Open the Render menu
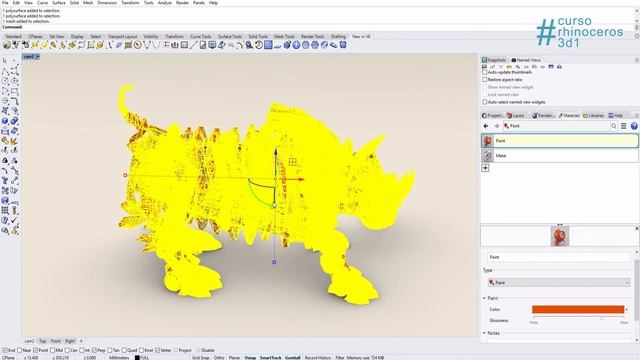Screen dimensions: 640x360 pyautogui.click(x=182, y=3)
